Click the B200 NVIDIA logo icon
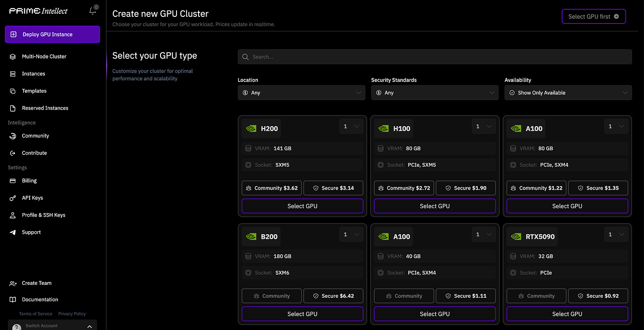 coord(251,237)
